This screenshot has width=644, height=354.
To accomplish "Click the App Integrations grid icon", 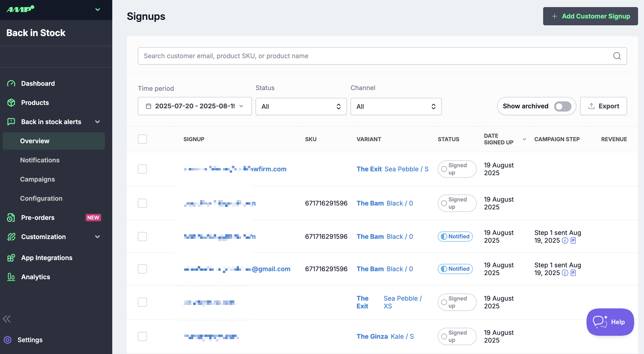I will [11, 258].
